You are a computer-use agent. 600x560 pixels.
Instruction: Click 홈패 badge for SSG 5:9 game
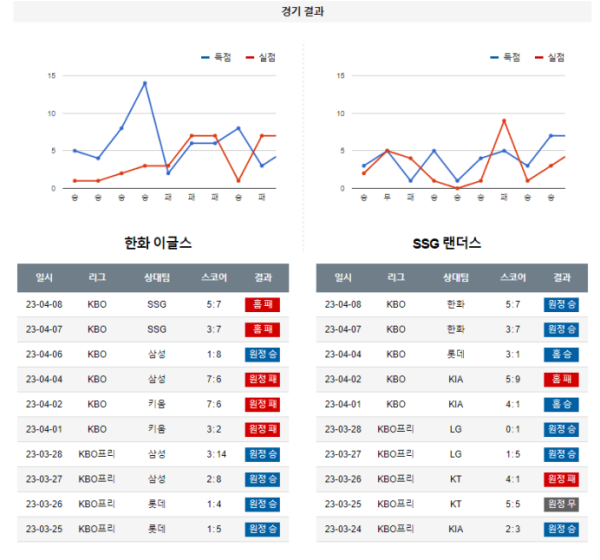click(561, 379)
